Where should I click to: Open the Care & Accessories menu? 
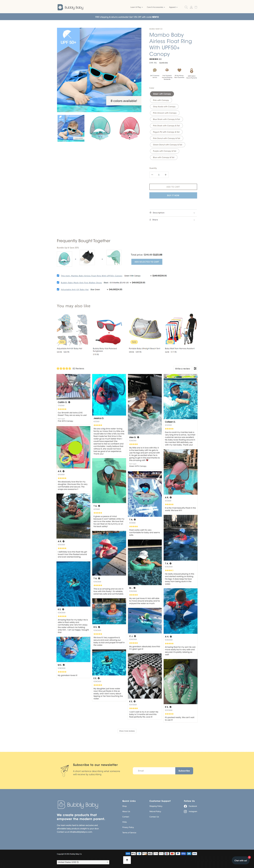tap(156, 7)
